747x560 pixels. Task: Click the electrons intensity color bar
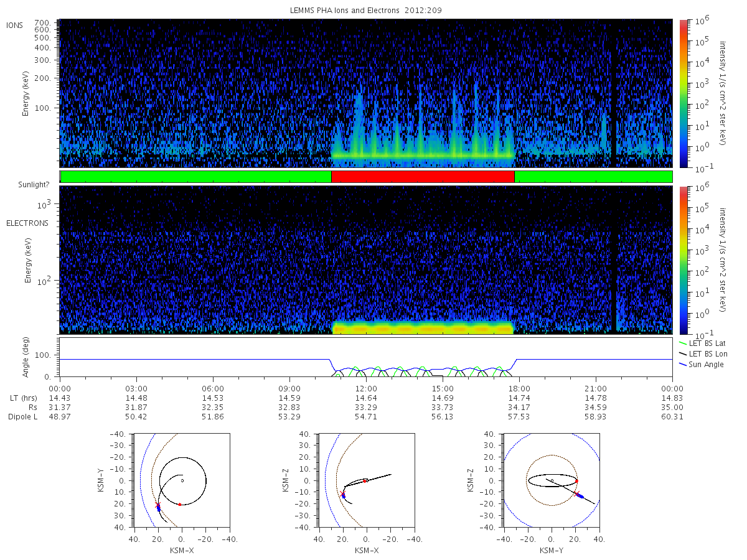coord(682,259)
